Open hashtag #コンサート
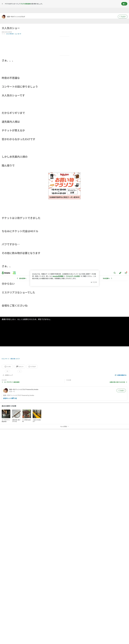Viewport: 129px width, 644px height. coord(5,359)
